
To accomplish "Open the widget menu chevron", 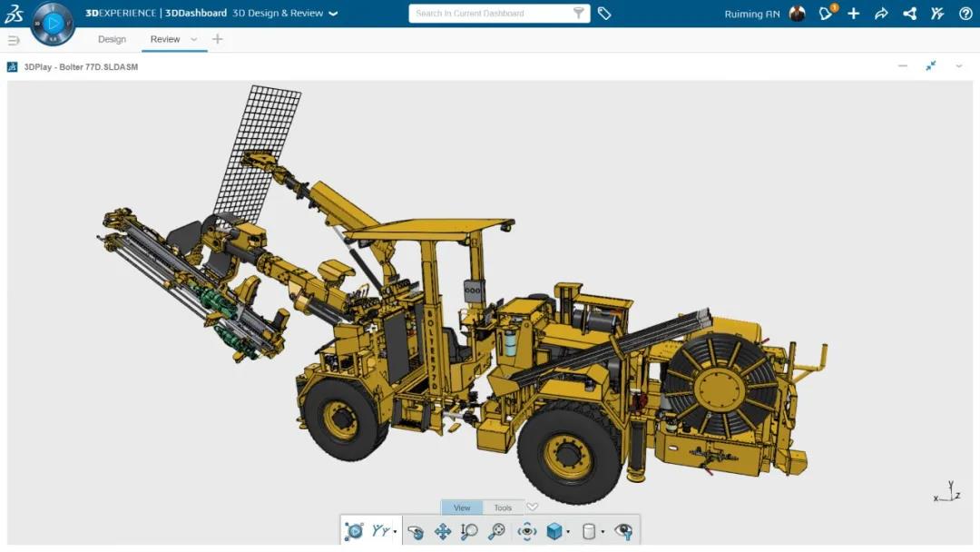I will coord(959,65).
